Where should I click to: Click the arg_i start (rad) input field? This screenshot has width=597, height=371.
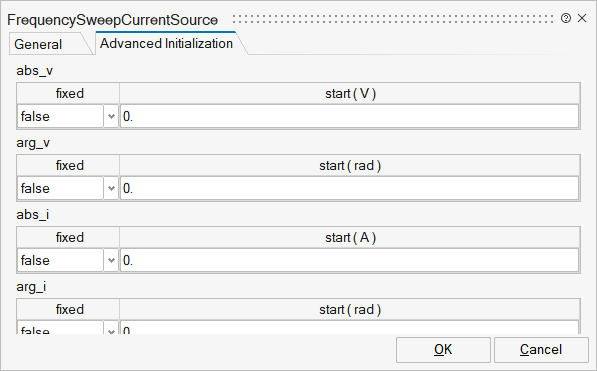tap(350, 328)
